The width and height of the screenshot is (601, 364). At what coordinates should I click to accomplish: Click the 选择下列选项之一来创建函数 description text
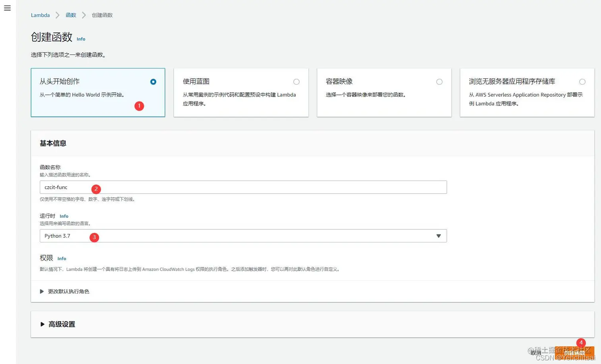pos(68,55)
